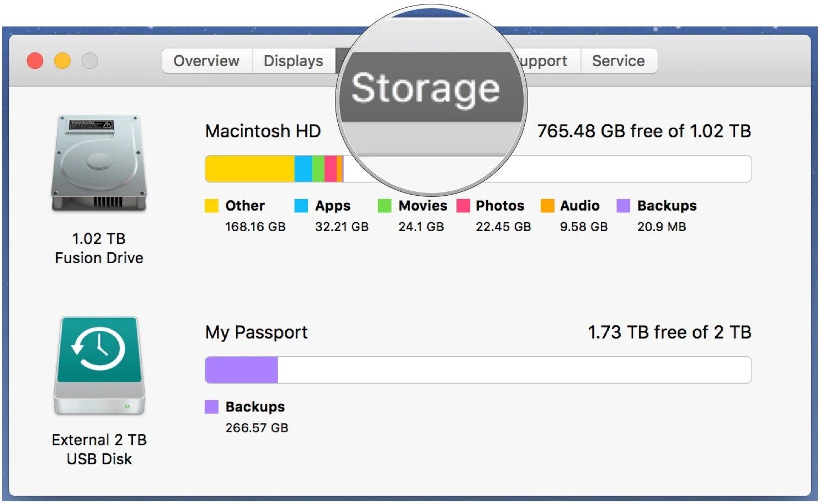Click the blue Apps segment in storage bar

(303, 169)
